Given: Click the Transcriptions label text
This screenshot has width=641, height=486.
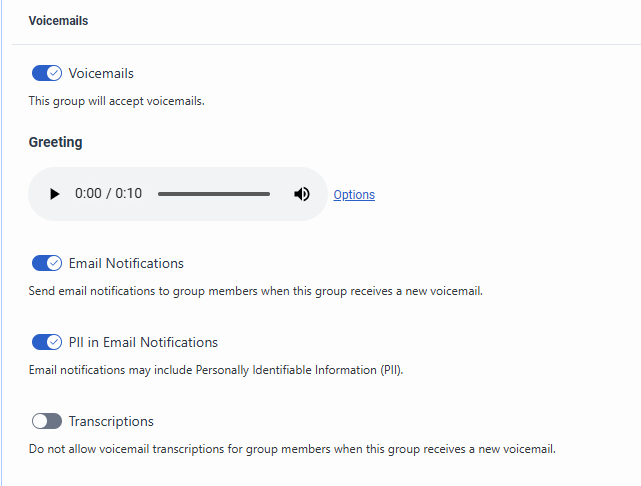Looking at the screenshot, I should tap(111, 421).
